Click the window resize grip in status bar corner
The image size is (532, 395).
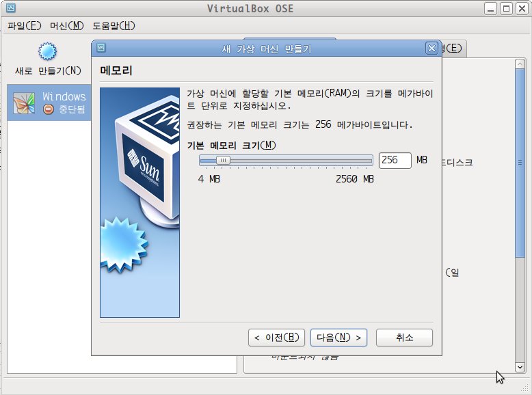526,389
